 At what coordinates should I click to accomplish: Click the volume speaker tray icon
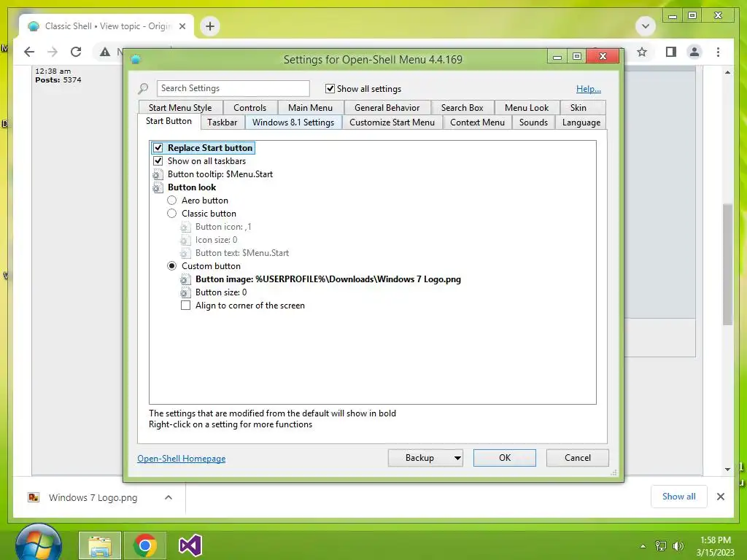[678, 546]
